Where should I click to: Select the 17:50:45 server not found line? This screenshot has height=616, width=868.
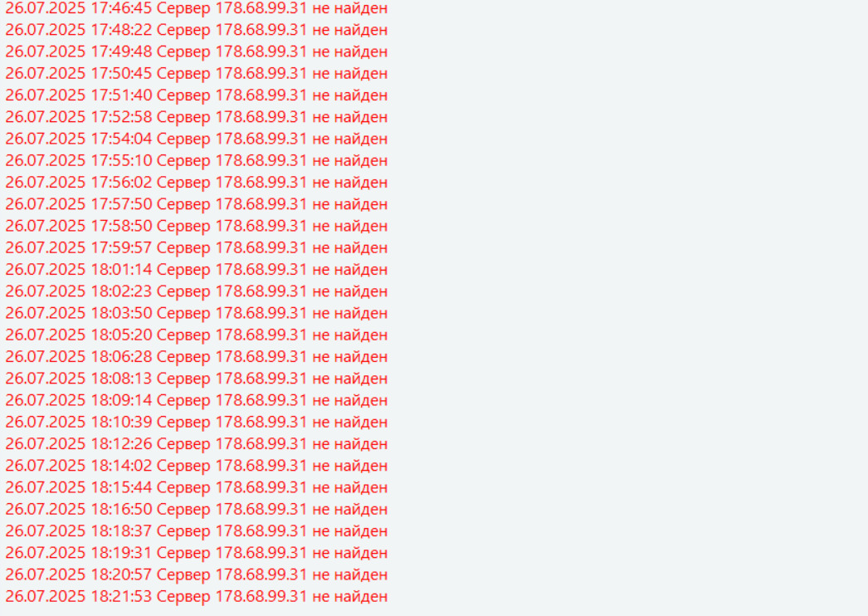tap(197, 73)
